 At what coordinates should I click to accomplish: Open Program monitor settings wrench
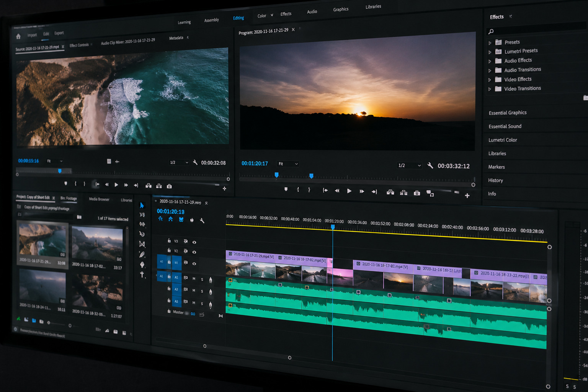click(x=430, y=165)
